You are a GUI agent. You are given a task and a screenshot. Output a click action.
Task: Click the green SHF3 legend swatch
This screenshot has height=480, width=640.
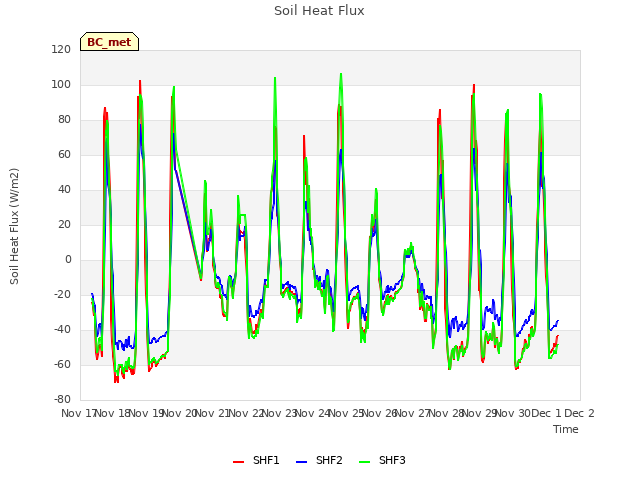[x=364, y=462]
